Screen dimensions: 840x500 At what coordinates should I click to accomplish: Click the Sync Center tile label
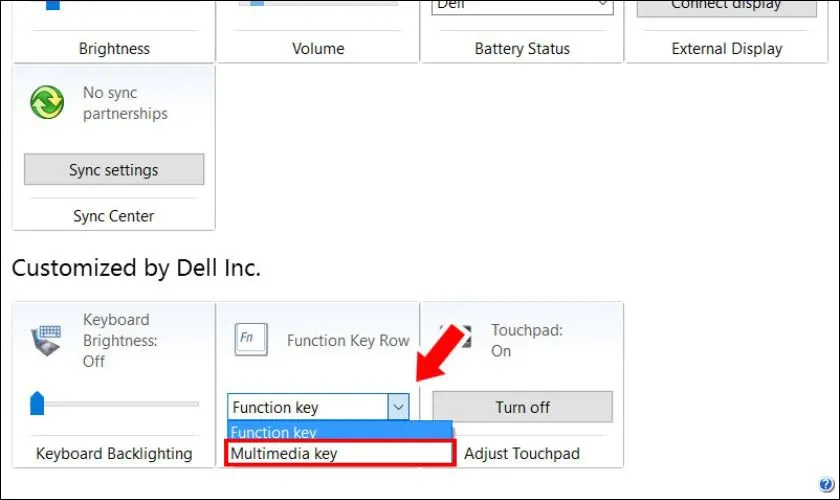click(x=114, y=216)
